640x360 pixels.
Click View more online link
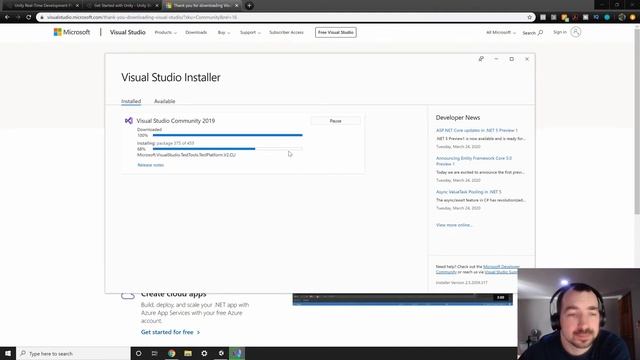[454, 225]
